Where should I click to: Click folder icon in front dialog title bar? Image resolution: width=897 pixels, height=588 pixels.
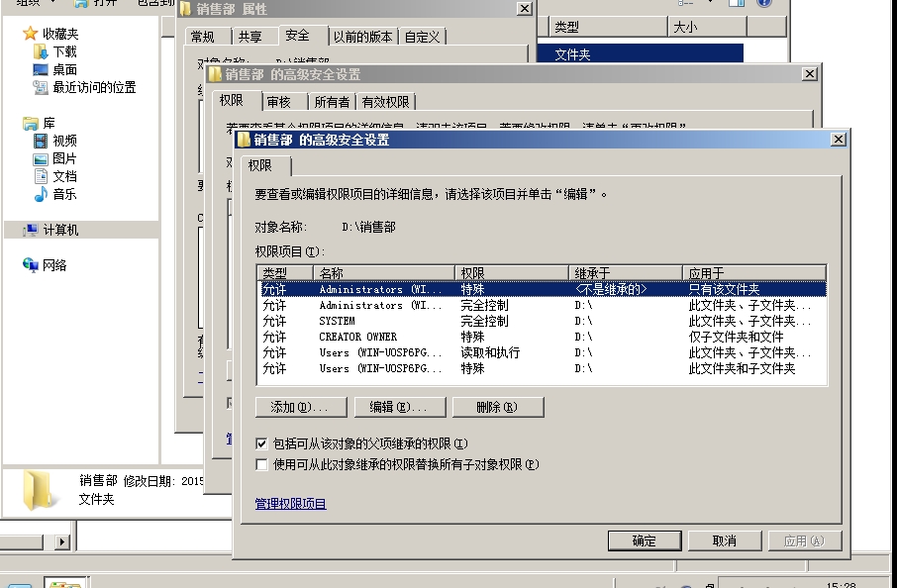pos(245,140)
